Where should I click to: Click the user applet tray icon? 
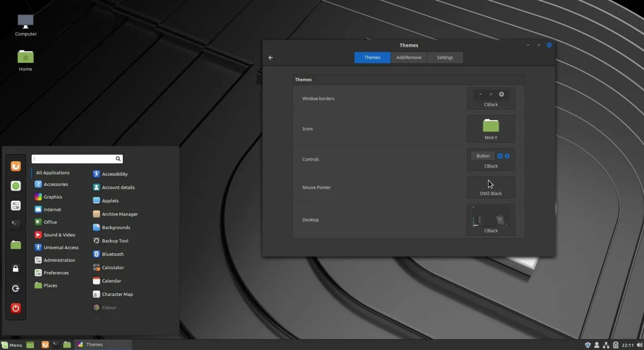coord(597,345)
